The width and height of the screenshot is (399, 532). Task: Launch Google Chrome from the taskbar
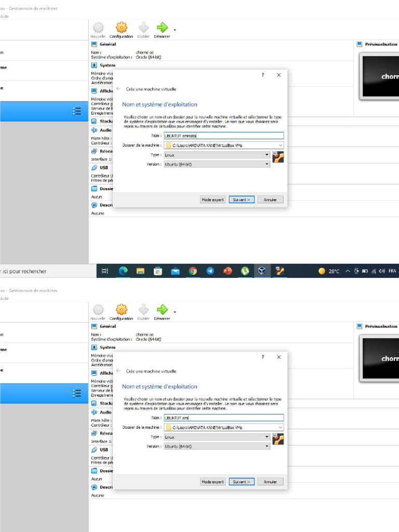coord(193,271)
